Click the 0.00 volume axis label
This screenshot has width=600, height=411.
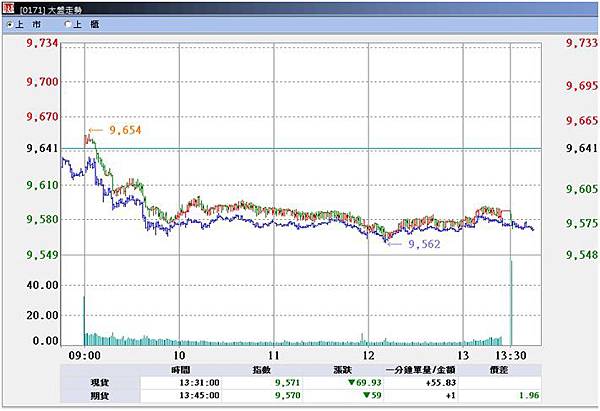pyautogui.click(x=46, y=341)
